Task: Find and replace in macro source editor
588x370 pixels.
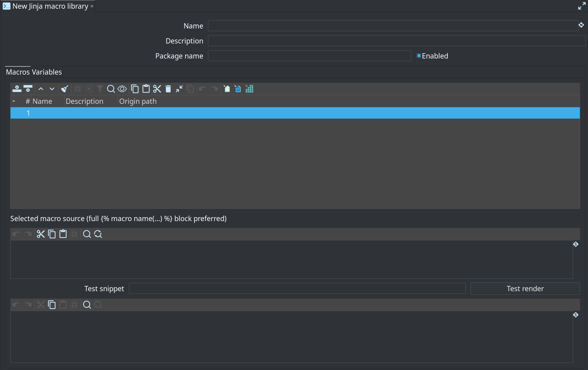Action: pos(98,234)
